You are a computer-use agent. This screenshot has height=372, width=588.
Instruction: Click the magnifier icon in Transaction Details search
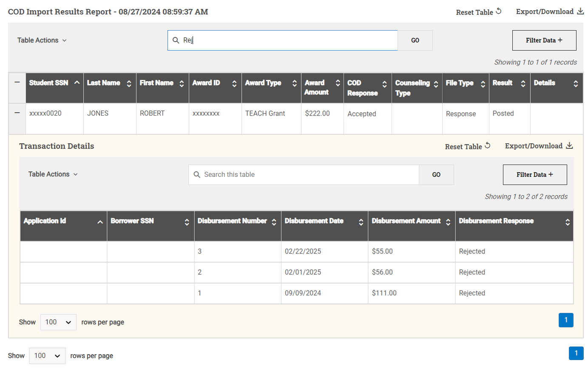click(x=197, y=175)
